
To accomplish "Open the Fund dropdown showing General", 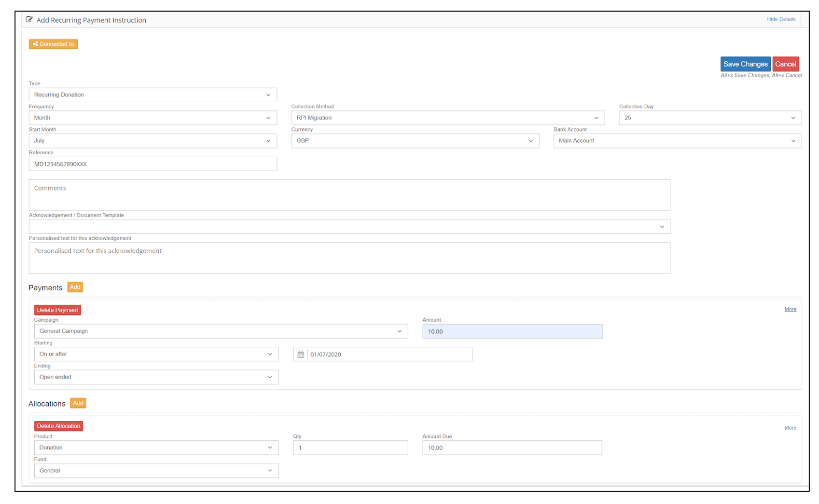I will click(x=156, y=471).
